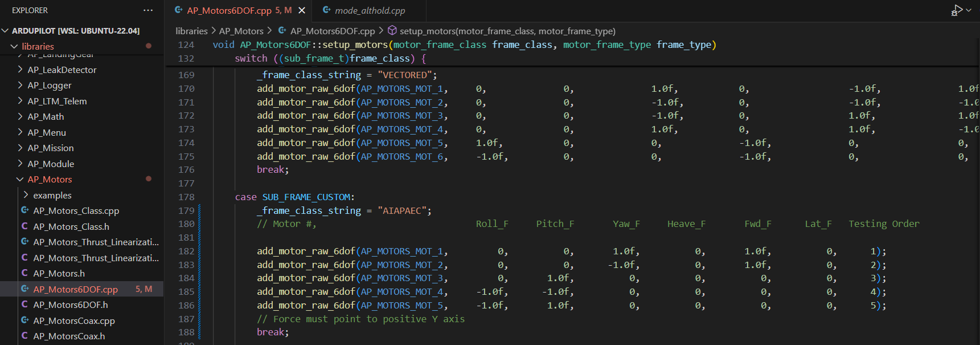Click the setup_motors breadcrumb symbol
Screen dimensions: 980x345
(x=507, y=31)
